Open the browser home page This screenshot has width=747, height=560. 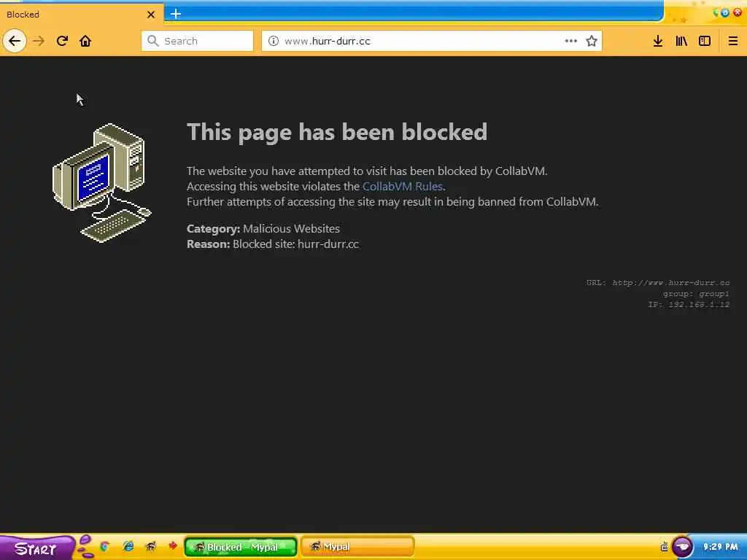(85, 41)
